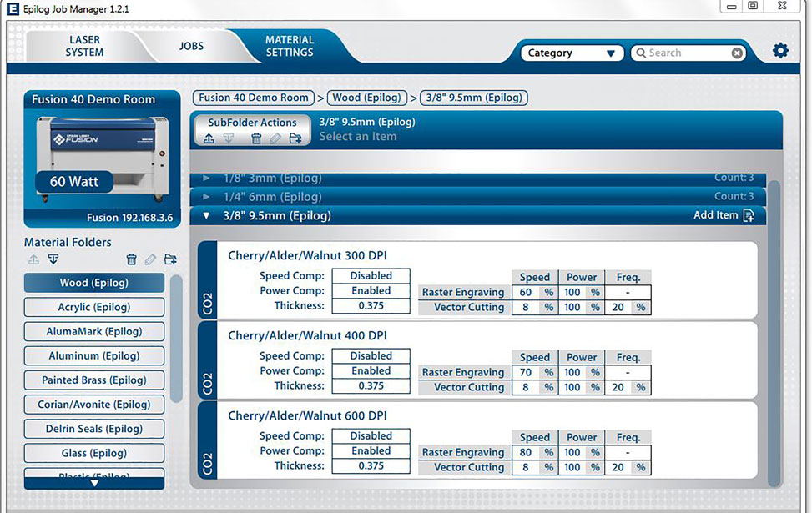This screenshot has width=812, height=513.
Task: Click the SubFolder Actions trash icon
Action: 256,138
